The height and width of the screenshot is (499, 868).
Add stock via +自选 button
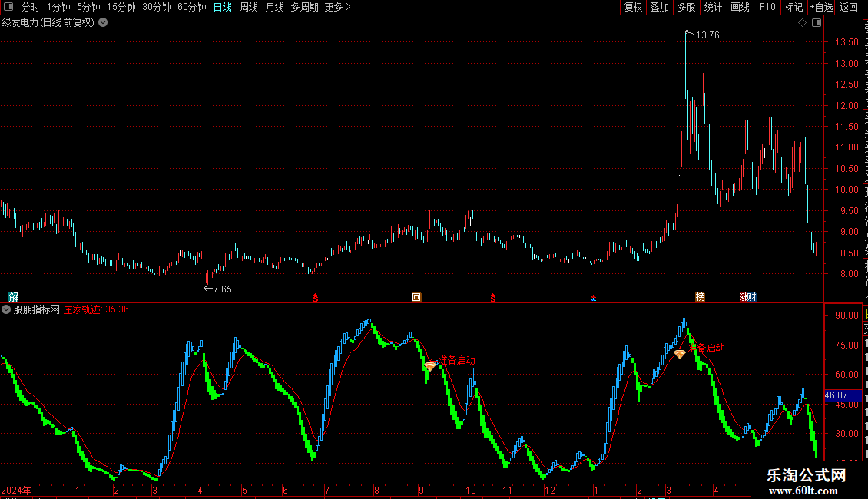tap(821, 7)
